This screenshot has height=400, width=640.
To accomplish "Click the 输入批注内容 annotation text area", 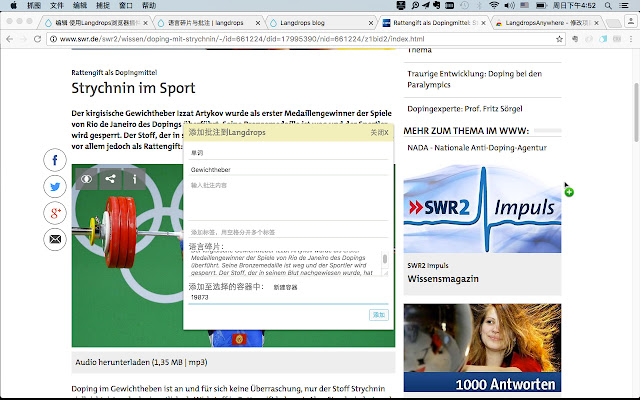I will (x=288, y=200).
